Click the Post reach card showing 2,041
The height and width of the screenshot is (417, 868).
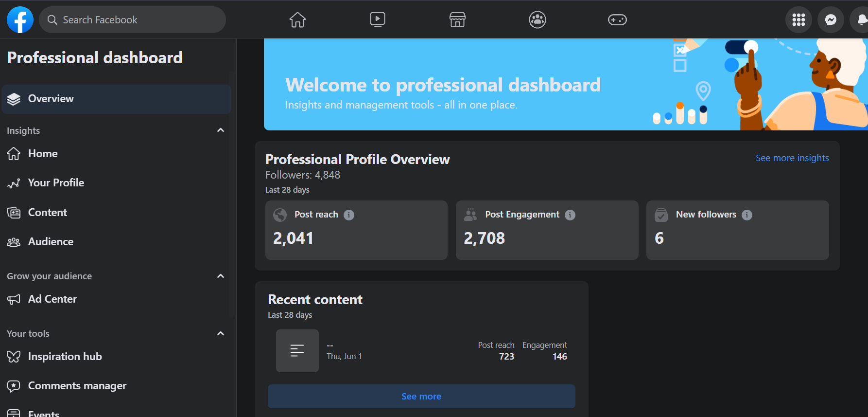click(x=356, y=230)
